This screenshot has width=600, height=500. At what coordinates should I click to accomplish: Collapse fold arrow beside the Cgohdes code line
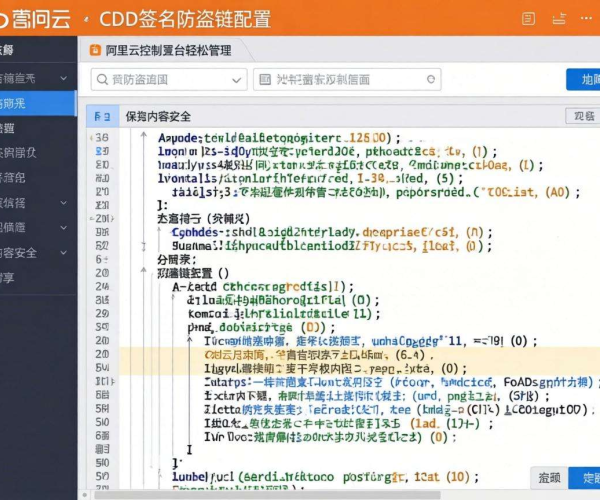[x=159, y=231]
